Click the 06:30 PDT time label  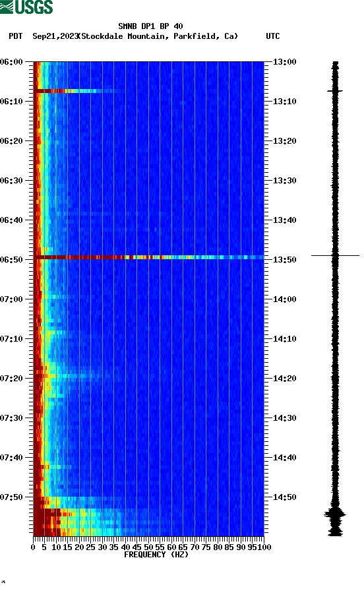(12, 181)
